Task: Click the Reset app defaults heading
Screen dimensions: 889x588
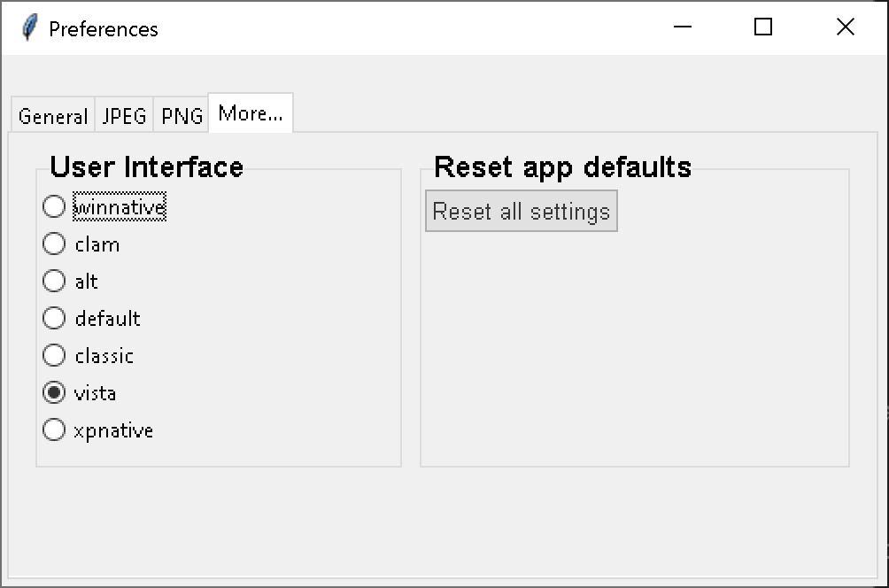Action: pos(562,166)
